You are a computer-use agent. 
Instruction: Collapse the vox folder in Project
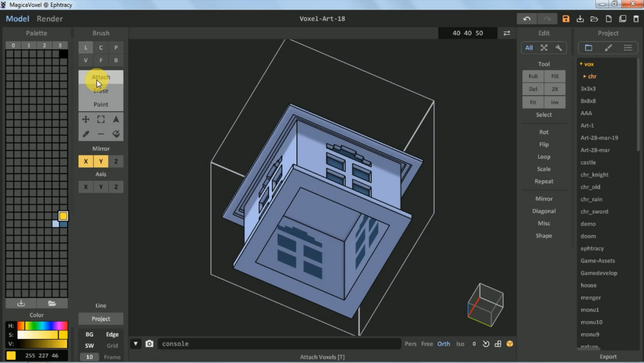click(x=581, y=64)
